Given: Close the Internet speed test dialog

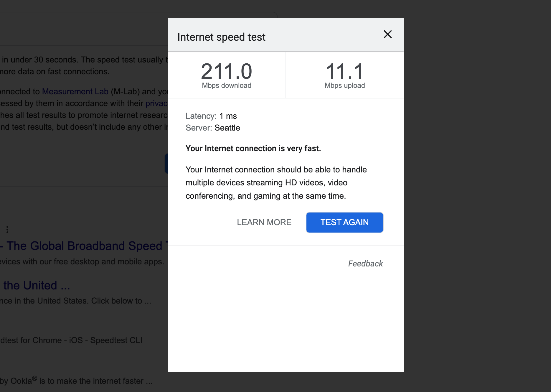Looking at the screenshot, I should [x=387, y=34].
